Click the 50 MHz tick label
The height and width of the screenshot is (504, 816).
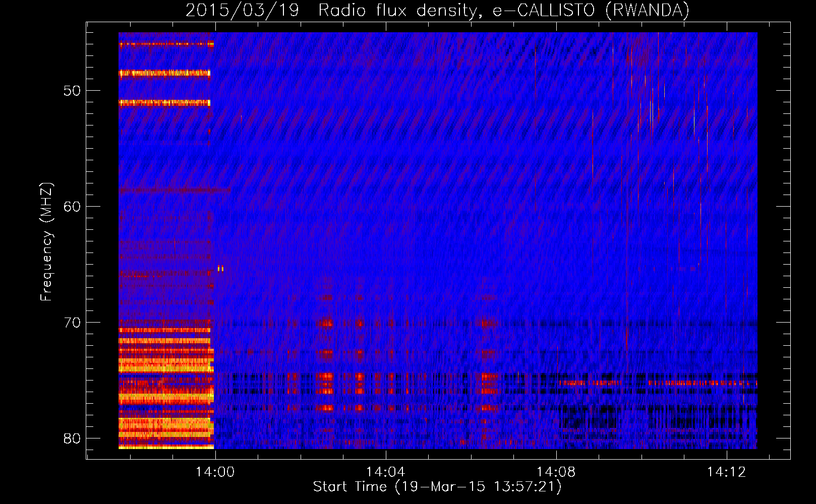pyautogui.click(x=72, y=91)
